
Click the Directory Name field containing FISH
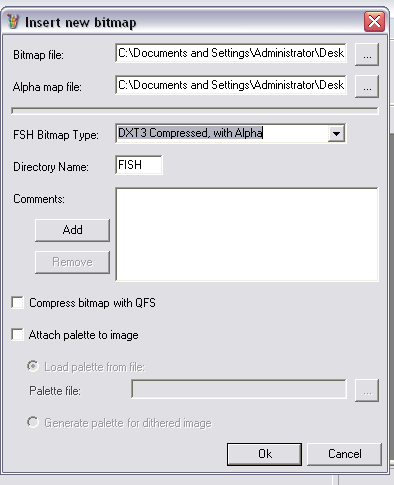tap(139, 165)
